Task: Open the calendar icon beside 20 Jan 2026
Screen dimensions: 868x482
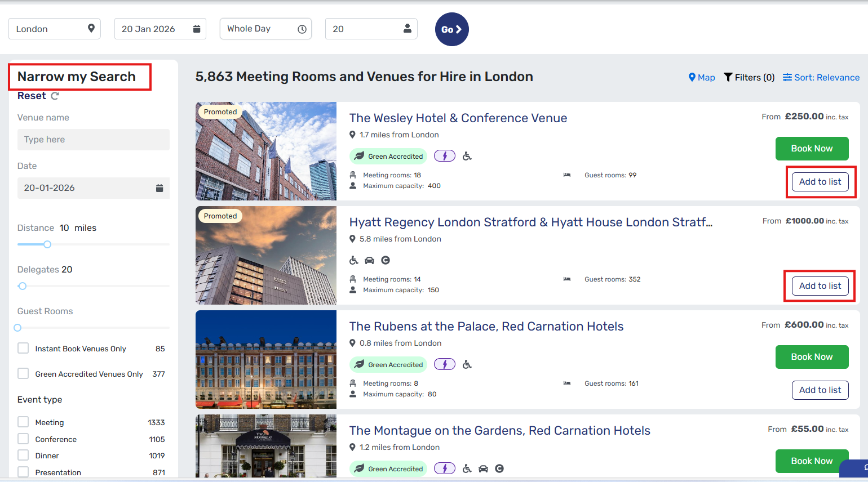Action: click(x=197, y=29)
